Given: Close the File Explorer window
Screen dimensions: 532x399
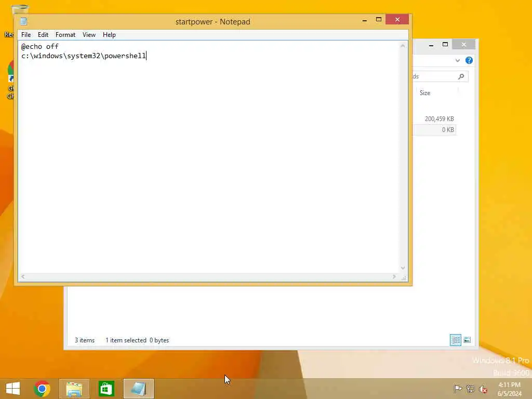Looking at the screenshot, I should click(464, 45).
